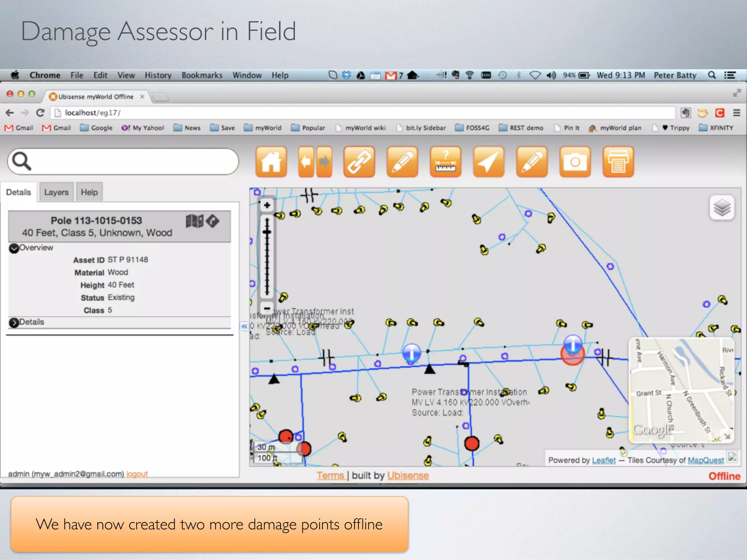Open the notification center list icon
The width and height of the screenshot is (747, 560).
click(x=730, y=75)
